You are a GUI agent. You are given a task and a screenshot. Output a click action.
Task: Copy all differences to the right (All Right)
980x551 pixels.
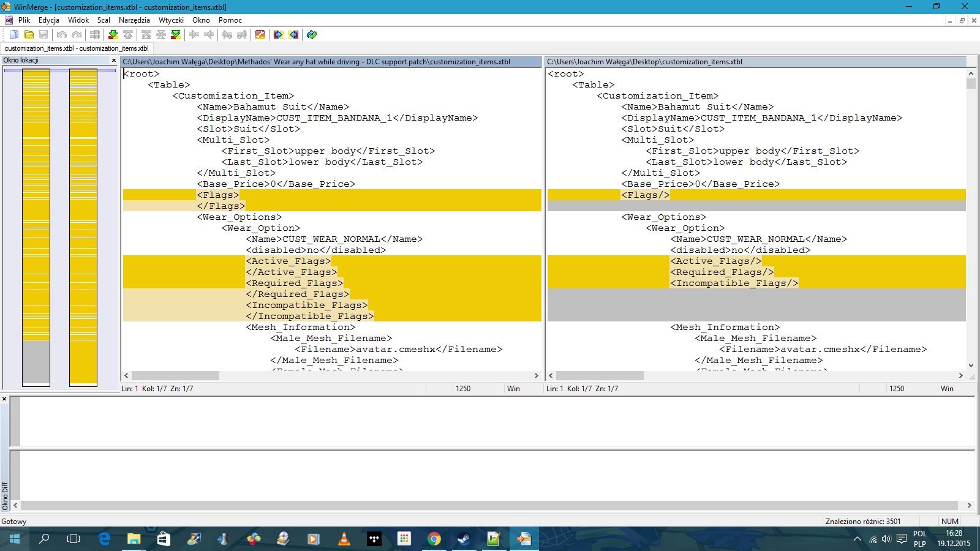(x=279, y=35)
